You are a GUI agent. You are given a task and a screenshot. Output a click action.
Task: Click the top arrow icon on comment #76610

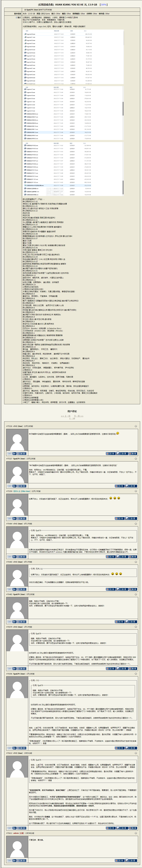point(136,753)
